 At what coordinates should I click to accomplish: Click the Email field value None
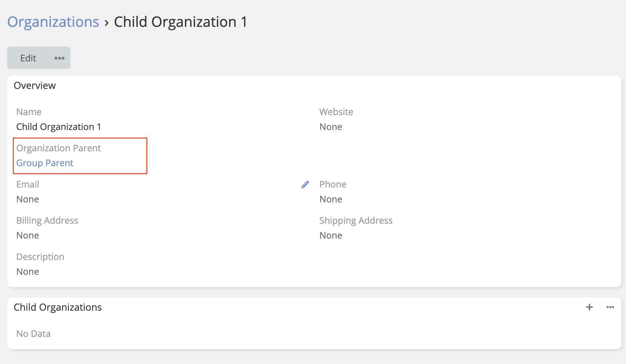point(28,199)
